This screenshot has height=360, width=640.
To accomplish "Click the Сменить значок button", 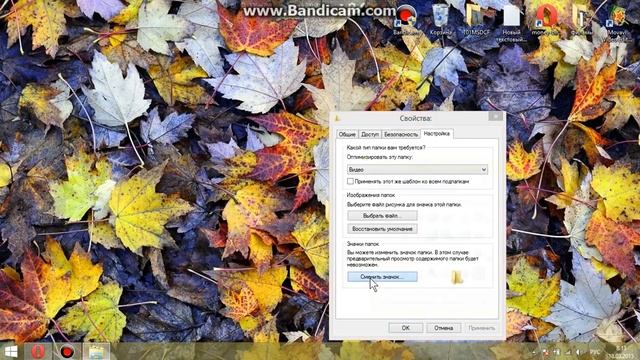I will pyautogui.click(x=382, y=277).
